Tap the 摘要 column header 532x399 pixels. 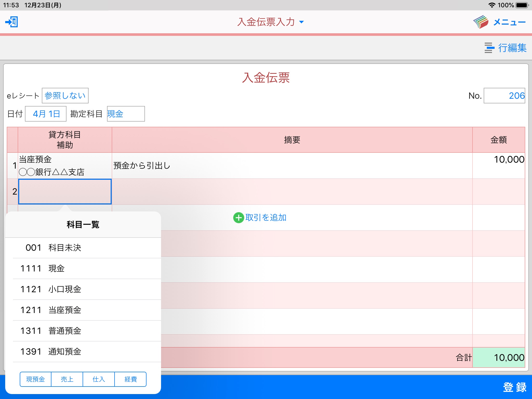click(292, 140)
